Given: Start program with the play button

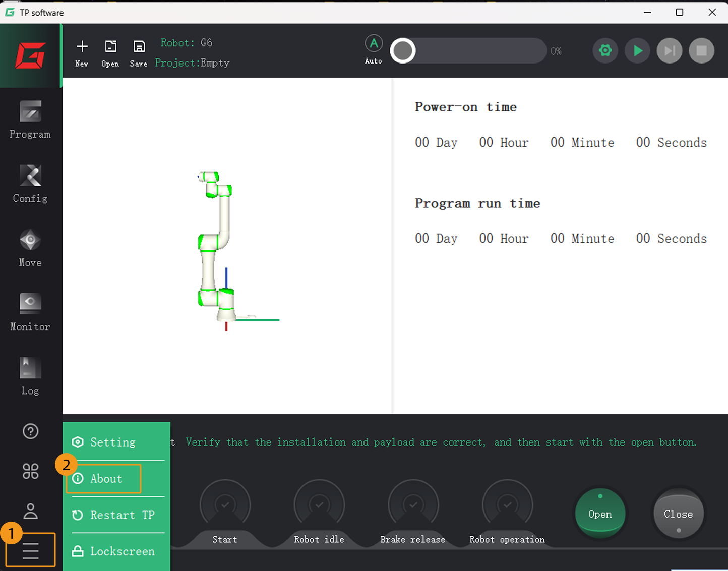Looking at the screenshot, I should 638,51.
